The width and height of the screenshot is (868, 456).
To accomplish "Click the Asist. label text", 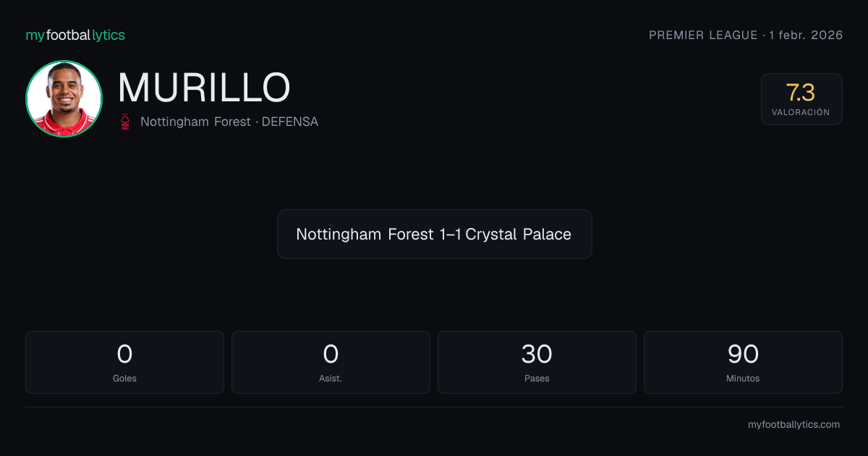I will coord(331,378).
